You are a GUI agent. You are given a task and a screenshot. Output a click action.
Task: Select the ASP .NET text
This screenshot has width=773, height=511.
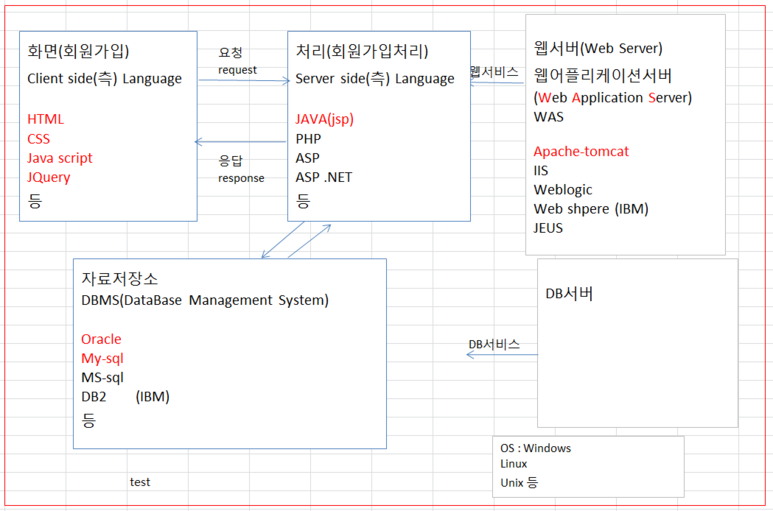click(x=323, y=177)
